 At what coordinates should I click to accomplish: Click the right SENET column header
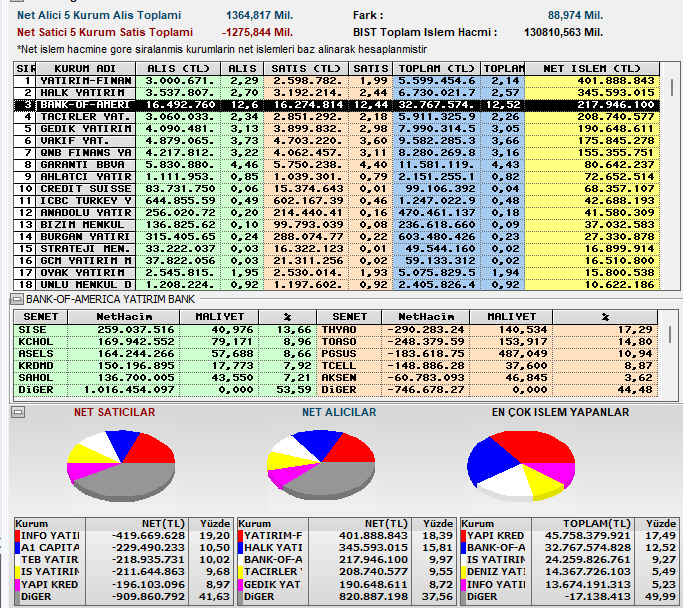coord(349,317)
